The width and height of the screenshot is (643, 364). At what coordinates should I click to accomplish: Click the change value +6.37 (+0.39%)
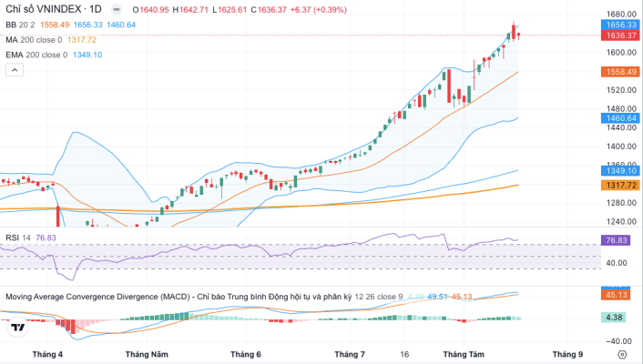(x=318, y=10)
